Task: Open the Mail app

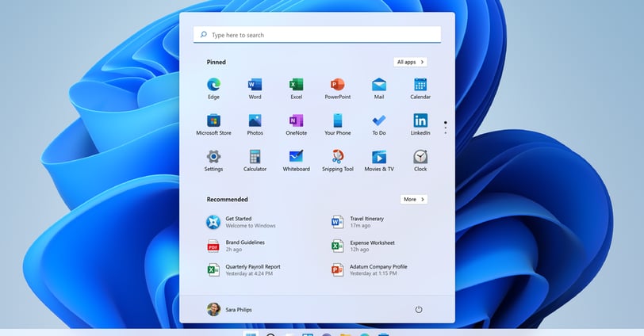Action: (378, 89)
